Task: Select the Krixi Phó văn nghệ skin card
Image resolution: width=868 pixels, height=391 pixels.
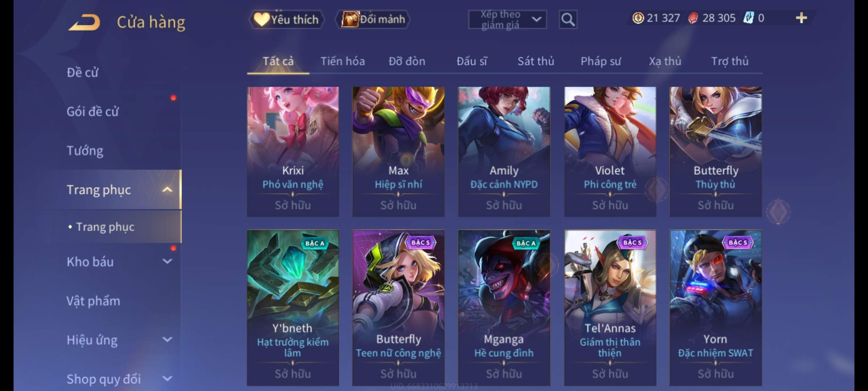Action: [x=293, y=152]
